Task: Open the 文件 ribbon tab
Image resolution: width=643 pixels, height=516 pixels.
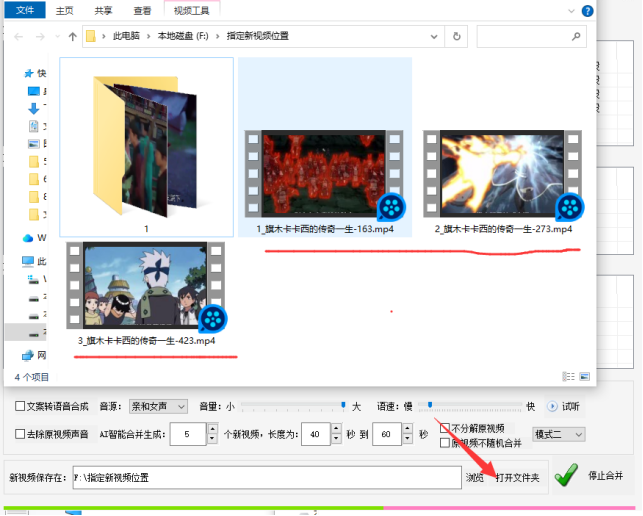Action: click(25, 9)
